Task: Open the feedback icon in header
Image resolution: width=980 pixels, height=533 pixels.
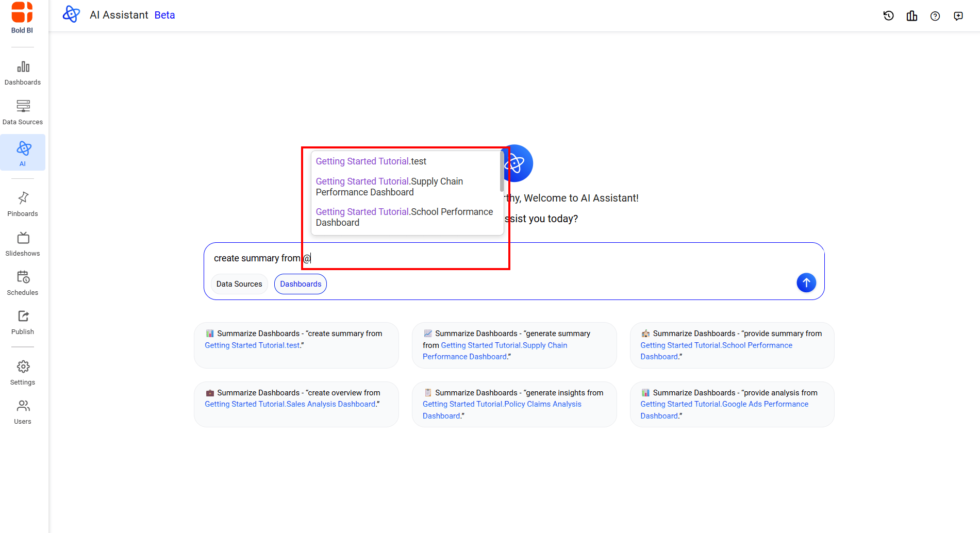Action: click(958, 16)
